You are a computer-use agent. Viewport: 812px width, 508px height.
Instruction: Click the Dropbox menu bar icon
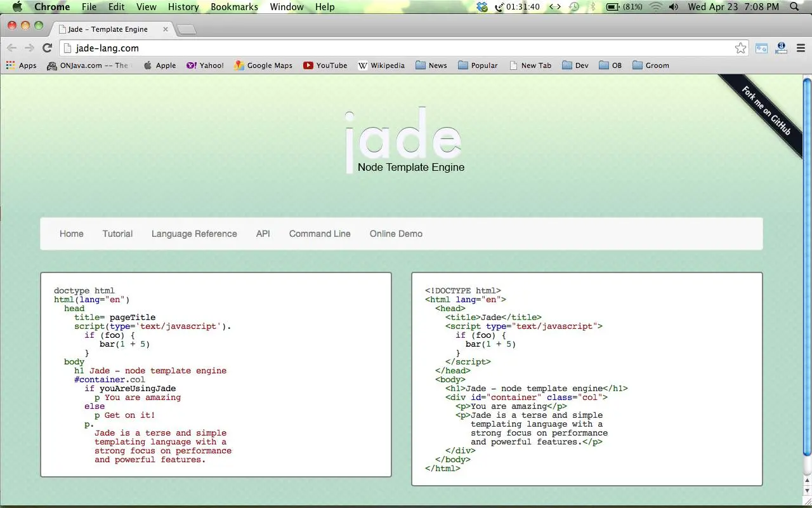click(x=483, y=7)
